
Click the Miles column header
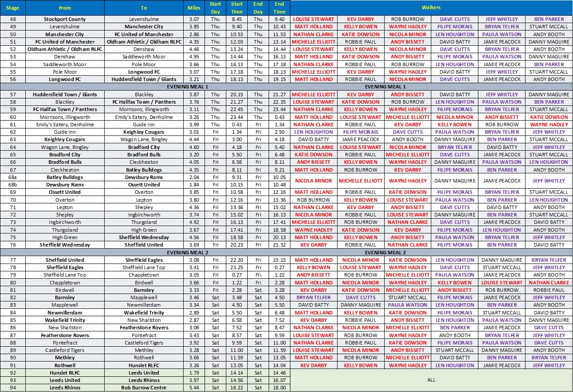pos(194,8)
